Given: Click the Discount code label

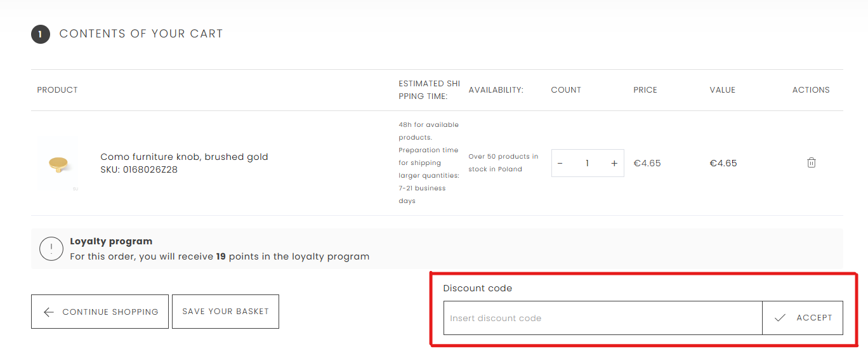Looking at the screenshot, I should click(477, 288).
